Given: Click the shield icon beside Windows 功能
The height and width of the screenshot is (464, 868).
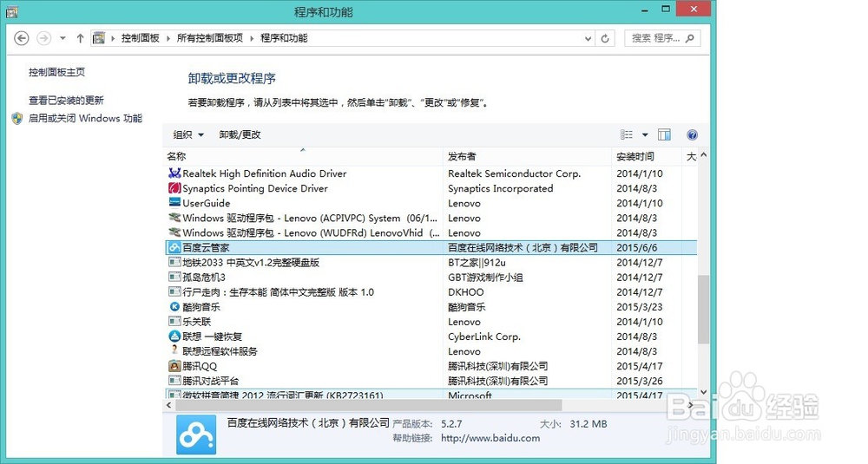Looking at the screenshot, I should click(x=17, y=118).
